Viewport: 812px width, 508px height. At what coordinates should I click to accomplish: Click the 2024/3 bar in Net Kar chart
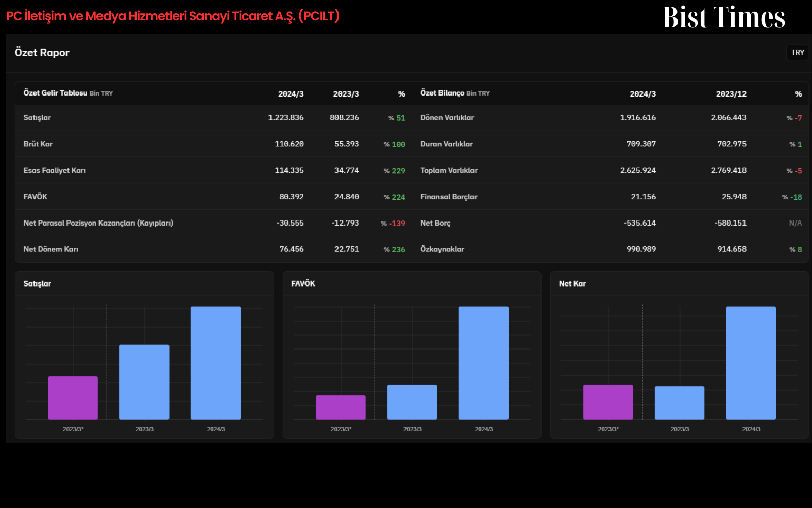coord(751,363)
